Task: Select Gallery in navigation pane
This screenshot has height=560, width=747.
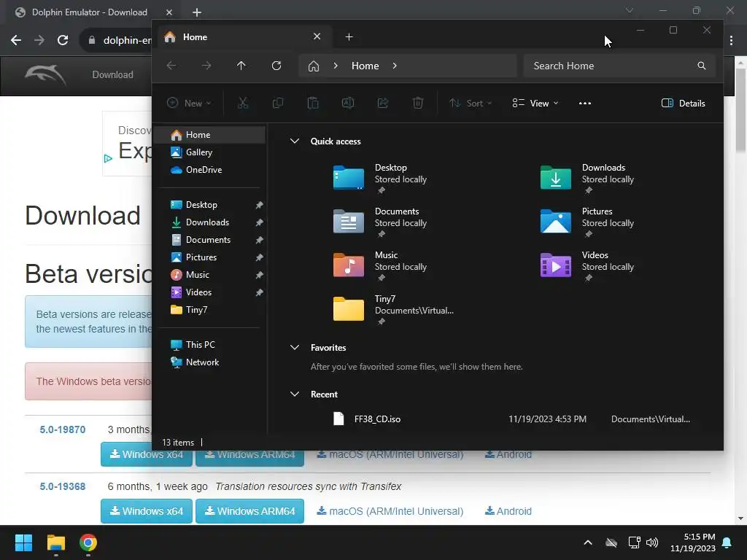Action: tap(209, 152)
